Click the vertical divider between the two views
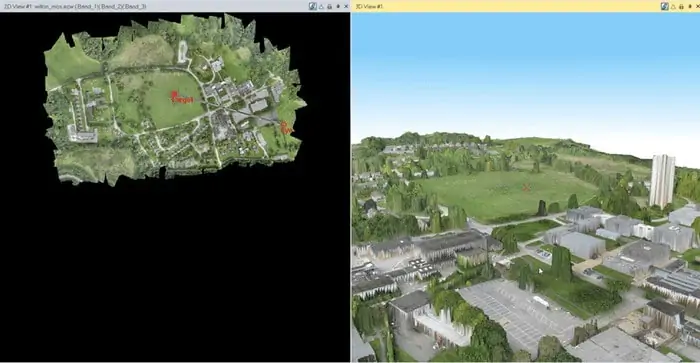This screenshot has width=700, height=363. (351, 188)
